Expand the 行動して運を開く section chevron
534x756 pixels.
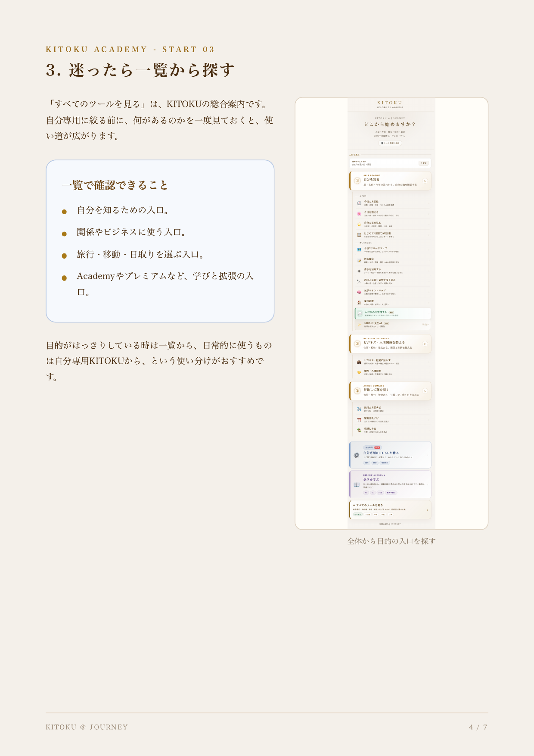425,391
